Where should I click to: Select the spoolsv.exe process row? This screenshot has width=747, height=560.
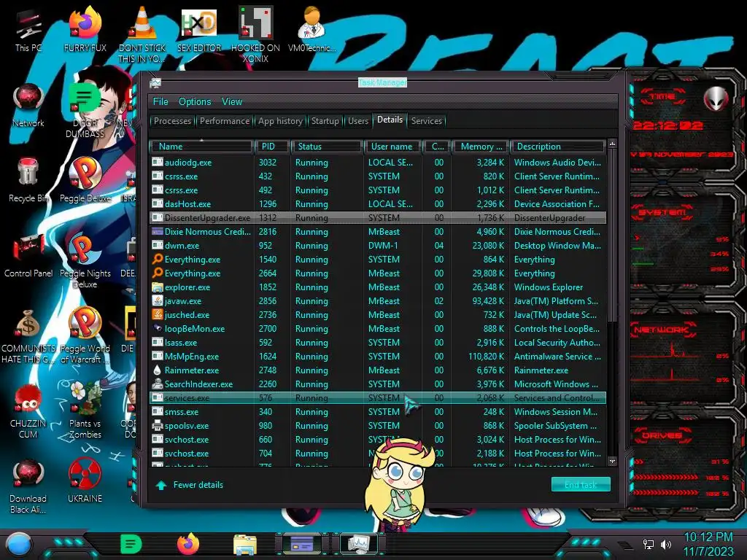(x=379, y=426)
